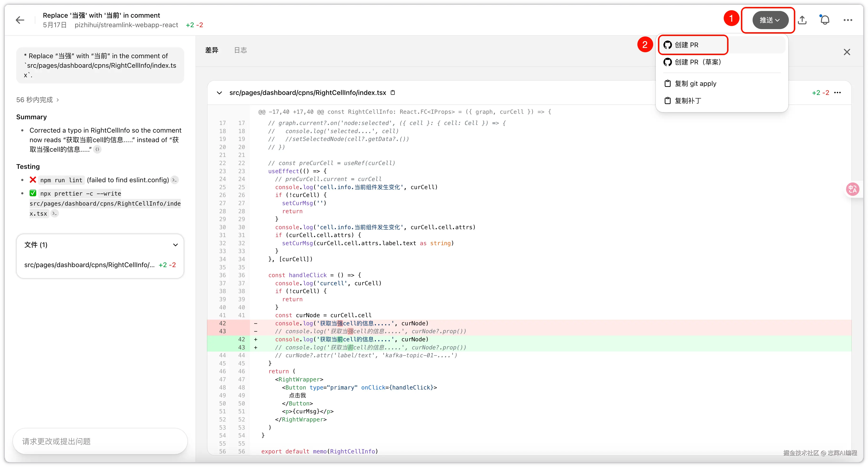Collapse the 文件 (1) section

(x=175, y=245)
